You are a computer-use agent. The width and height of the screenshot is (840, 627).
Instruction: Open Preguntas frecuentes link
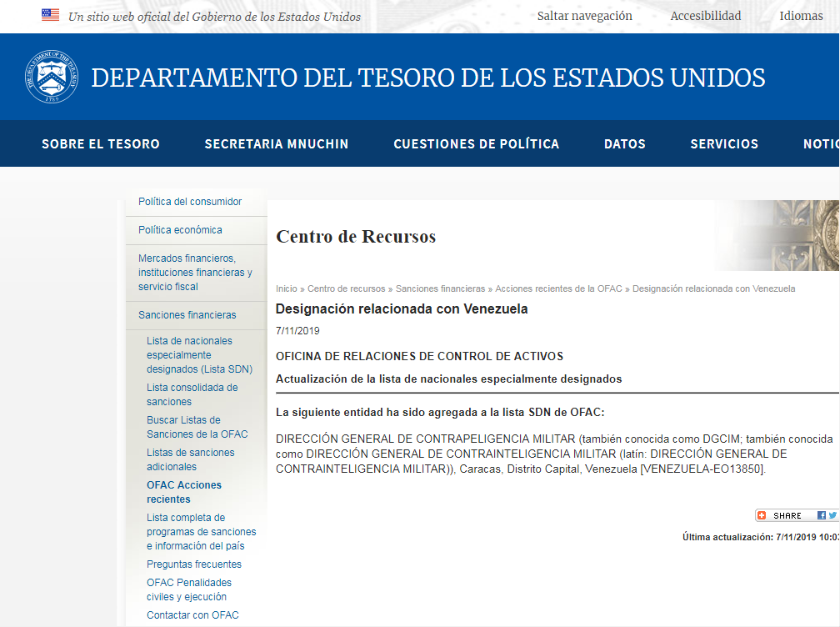194,564
